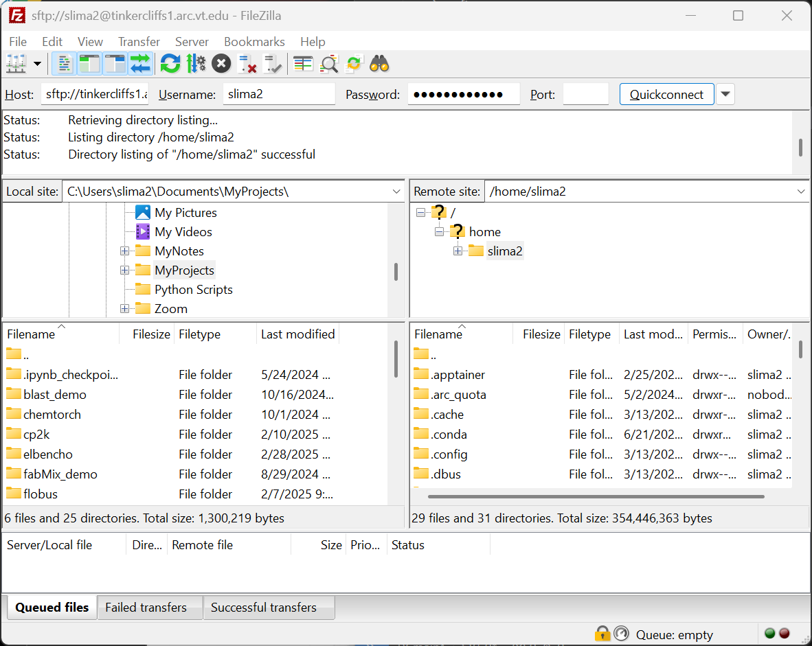Open directory listing filters dialog
This screenshot has height=646, width=812.
(303, 64)
